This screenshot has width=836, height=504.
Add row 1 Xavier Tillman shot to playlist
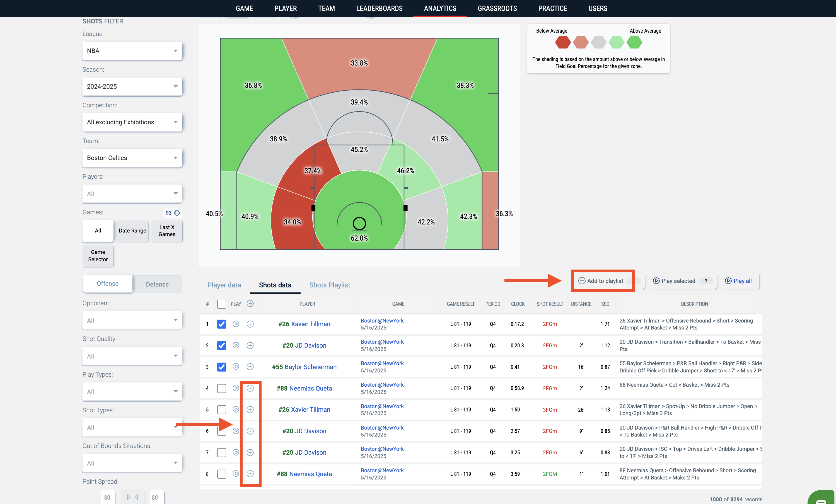[250, 324]
